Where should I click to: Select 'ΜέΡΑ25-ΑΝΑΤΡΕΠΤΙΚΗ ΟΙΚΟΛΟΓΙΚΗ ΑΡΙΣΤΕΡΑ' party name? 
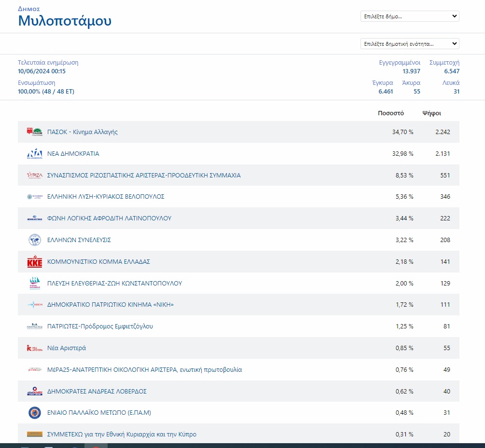tap(112, 369)
